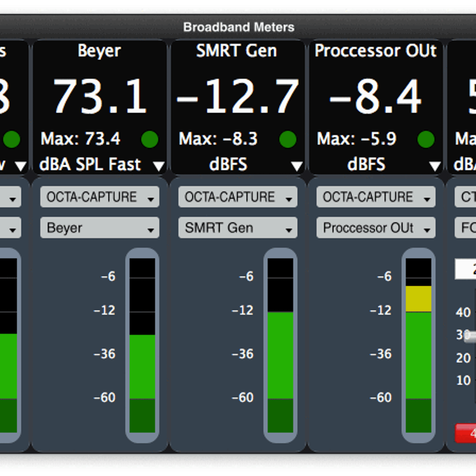Screen dimensions: 476x476
Task: Toggle the green indicator in SMRT Gen meter
Action: [x=288, y=139]
